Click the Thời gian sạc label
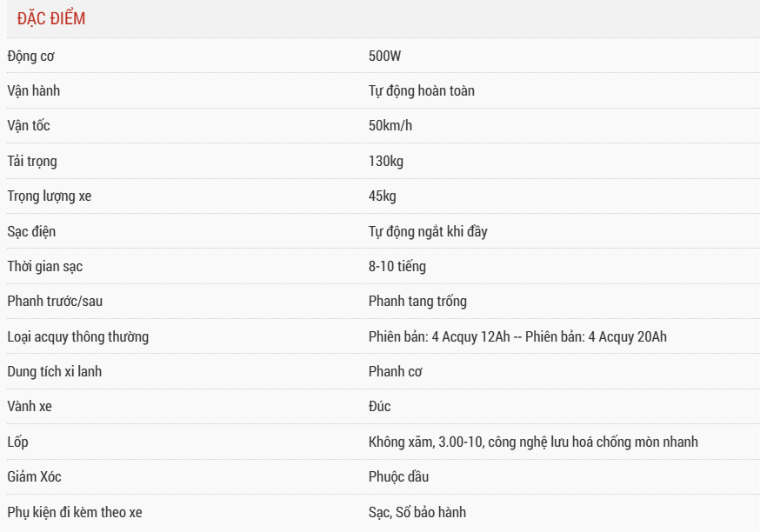Viewport: 760px width, 532px height. point(45,266)
